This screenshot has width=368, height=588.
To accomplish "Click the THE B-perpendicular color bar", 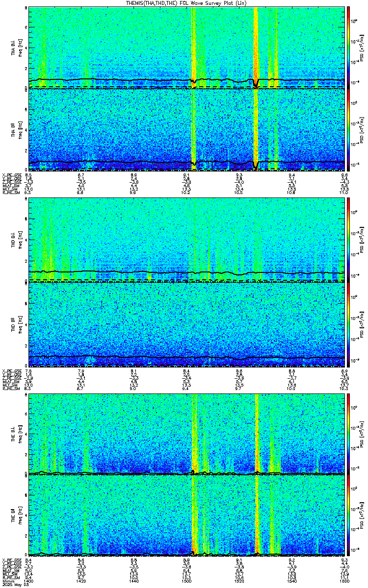I will 349,433.
